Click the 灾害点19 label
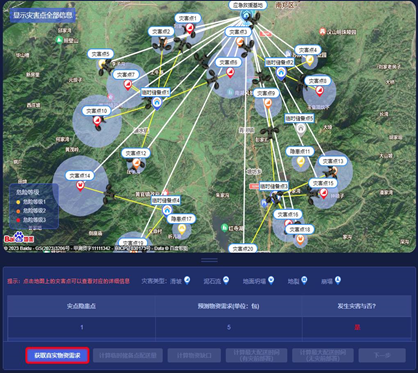Screen dimensions: 418x373 click(133, 243)
